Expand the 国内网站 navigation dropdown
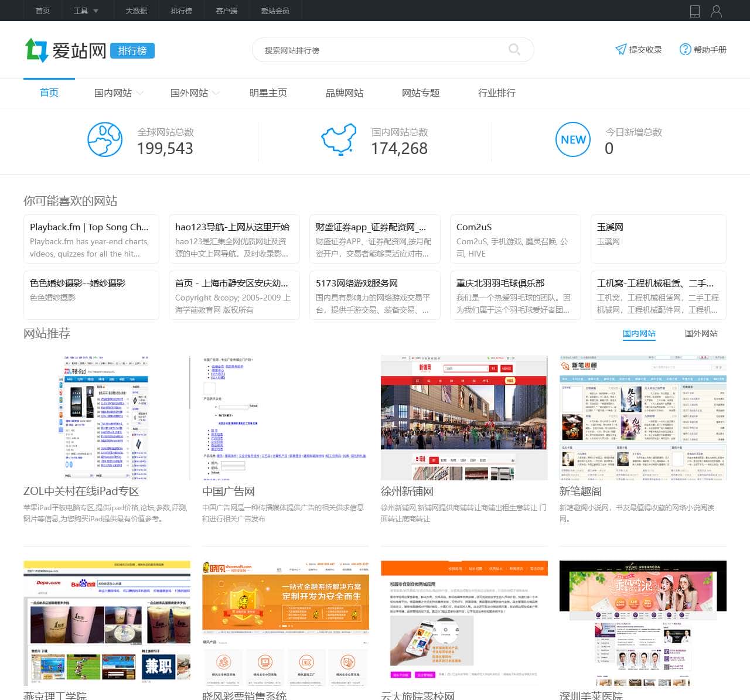750x700 pixels. pos(119,93)
